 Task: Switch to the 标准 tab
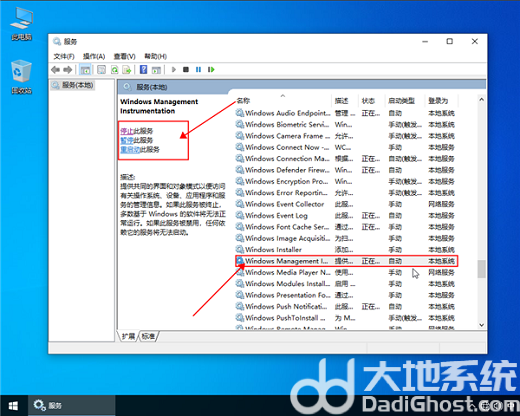click(x=148, y=336)
